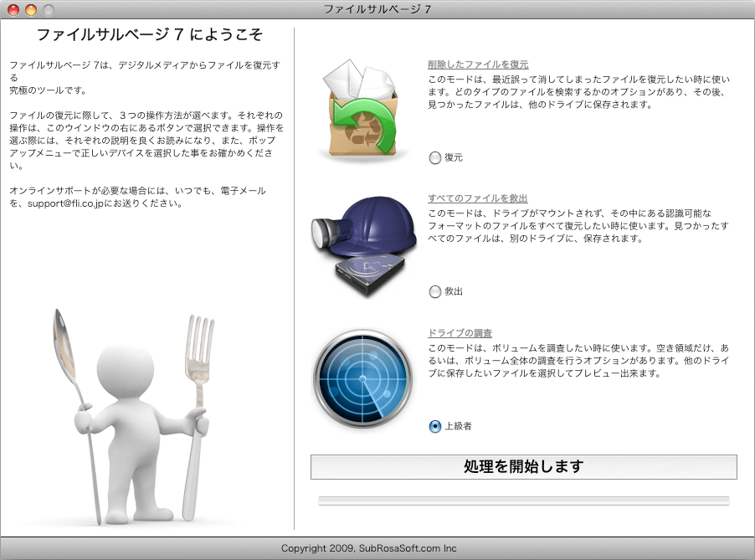Click the window title ファイルサルベージ 7
Screen dimensions: 755x560
(x=377, y=9)
